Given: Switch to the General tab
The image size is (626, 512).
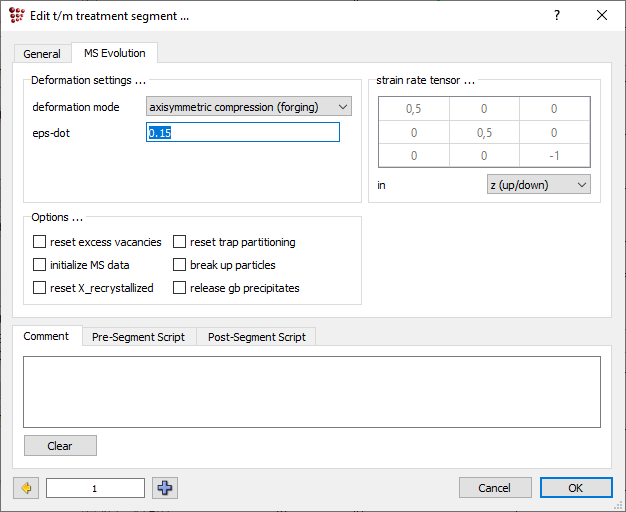Looking at the screenshot, I should click(42, 54).
